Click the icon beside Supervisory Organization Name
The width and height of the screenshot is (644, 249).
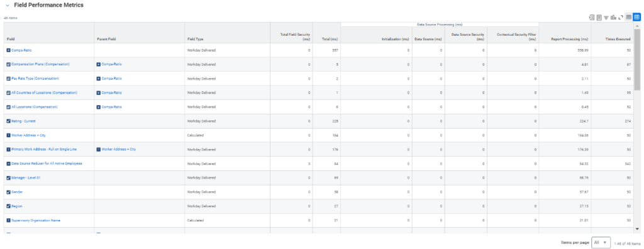[8, 221]
